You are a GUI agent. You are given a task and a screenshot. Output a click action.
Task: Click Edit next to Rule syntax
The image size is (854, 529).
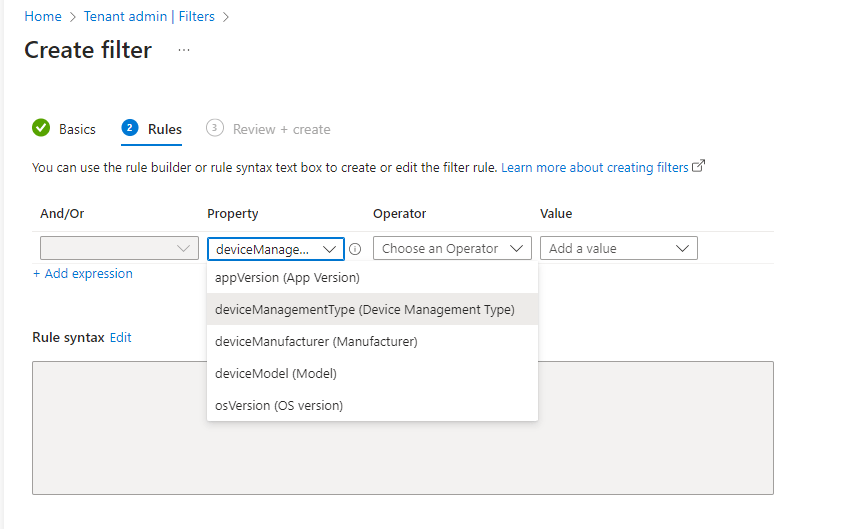tap(120, 338)
